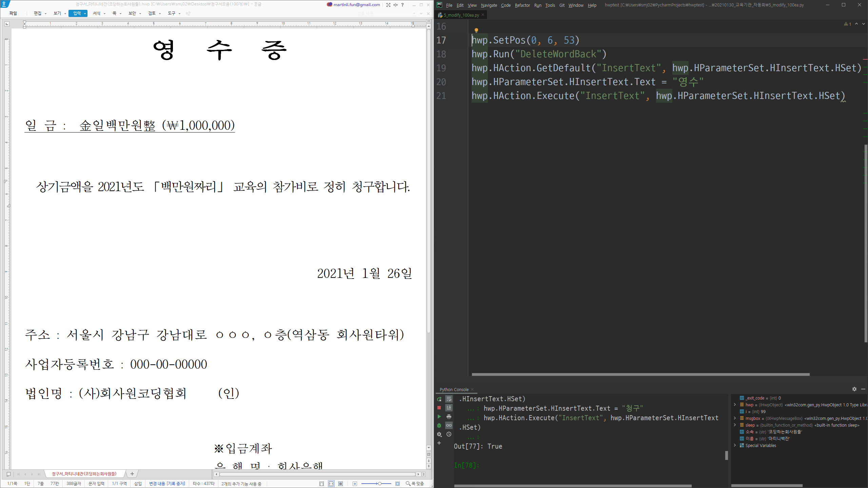
Task: Toggle show variables glasses icon
Action: (449, 425)
